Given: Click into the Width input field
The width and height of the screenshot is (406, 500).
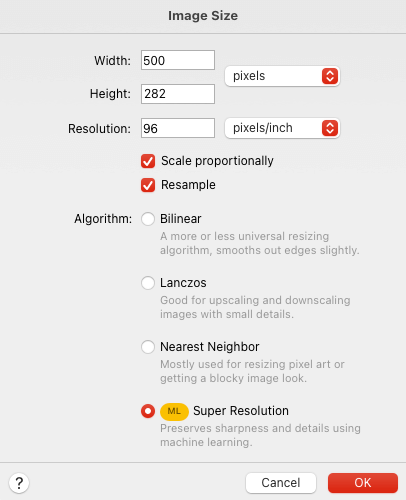Looking at the screenshot, I should 178,60.
